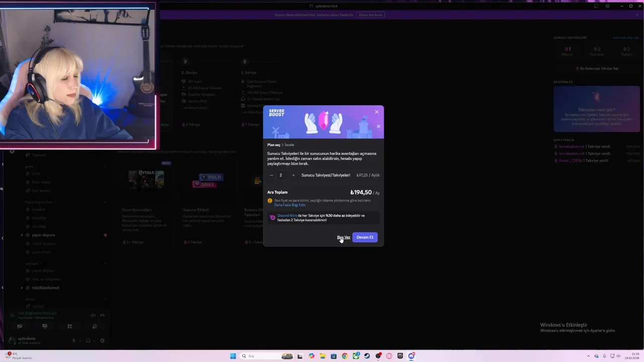Screen dimensions: 644x362
Task: Close the Server Boost dialog
Action: (x=376, y=112)
